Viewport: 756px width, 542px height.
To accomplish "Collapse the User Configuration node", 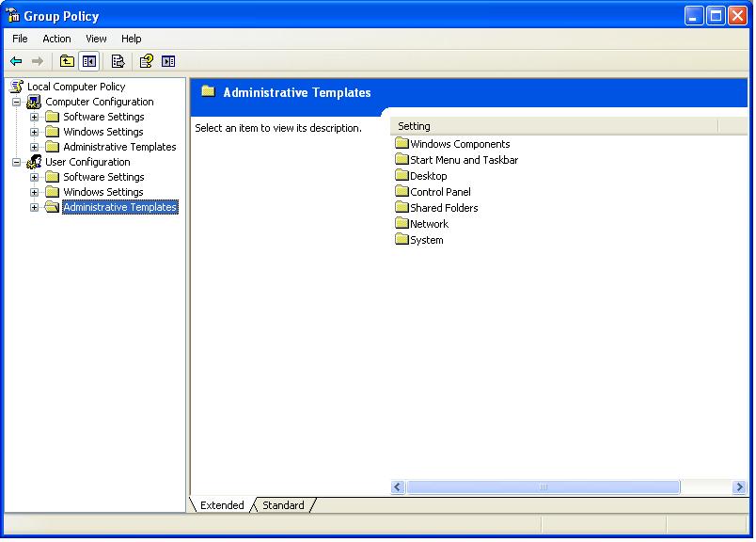I will pyautogui.click(x=16, y=162).
